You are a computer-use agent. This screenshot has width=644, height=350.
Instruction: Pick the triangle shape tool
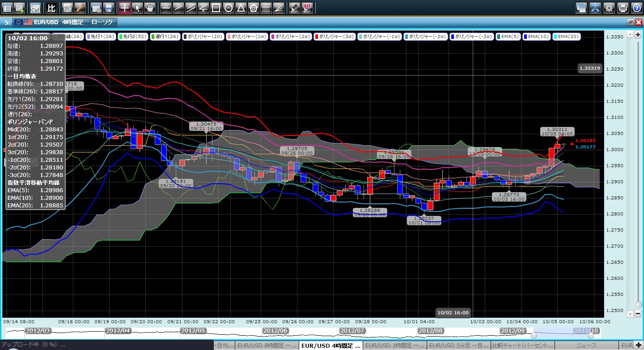[241, 8]
